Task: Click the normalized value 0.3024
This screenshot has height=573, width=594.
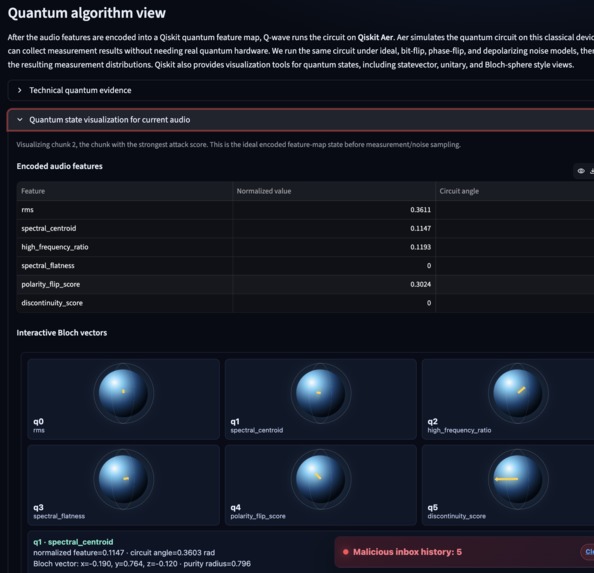Action: coord(420,284)
